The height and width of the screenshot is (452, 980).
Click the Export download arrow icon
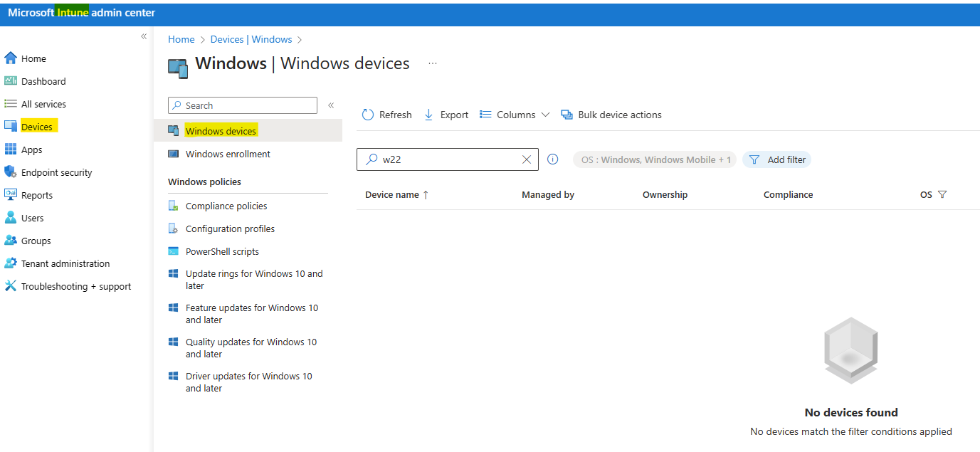[428, 115]
